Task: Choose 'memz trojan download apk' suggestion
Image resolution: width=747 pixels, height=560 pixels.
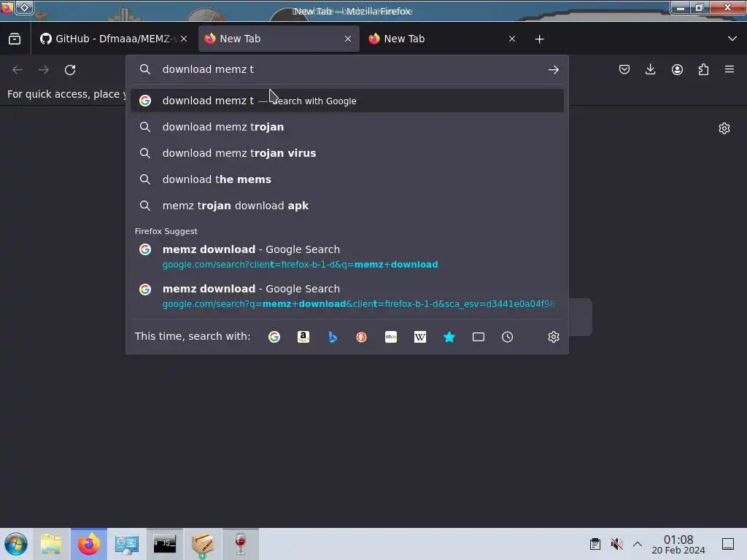Action: tap(347, 205)
